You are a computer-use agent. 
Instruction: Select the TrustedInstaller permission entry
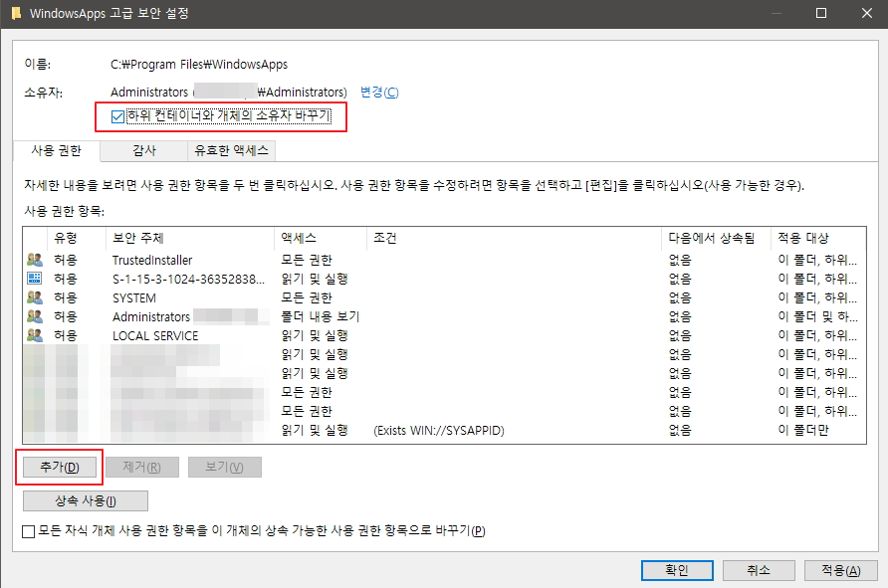pos(445,260)
